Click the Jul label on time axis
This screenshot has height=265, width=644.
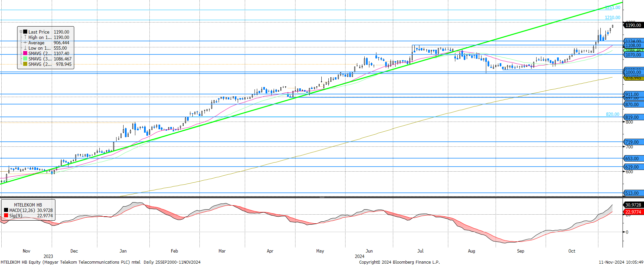coord(420,251)
